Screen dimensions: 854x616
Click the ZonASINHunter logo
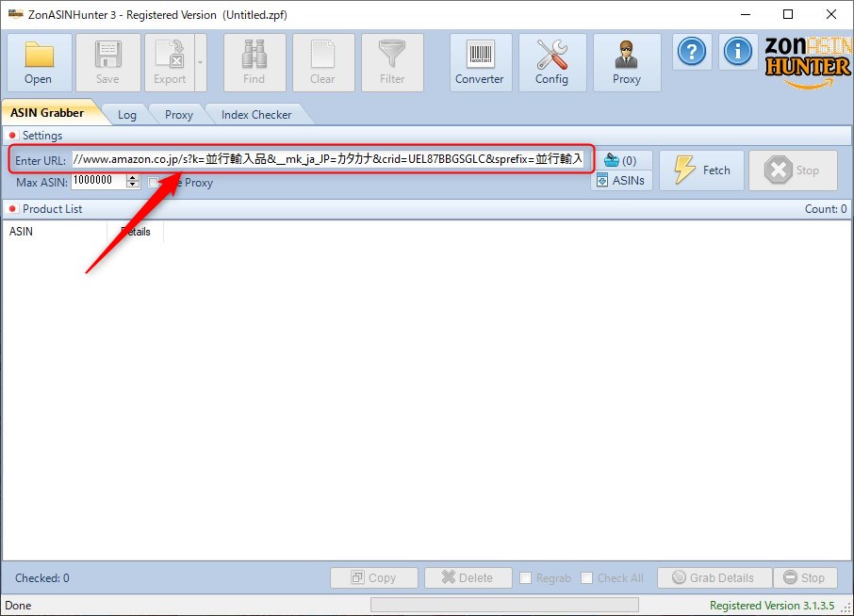click(808, 61)
